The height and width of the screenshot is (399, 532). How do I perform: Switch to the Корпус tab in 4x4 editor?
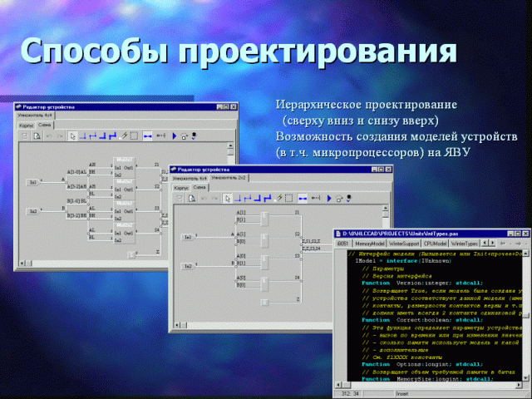(x=26, y=124)
